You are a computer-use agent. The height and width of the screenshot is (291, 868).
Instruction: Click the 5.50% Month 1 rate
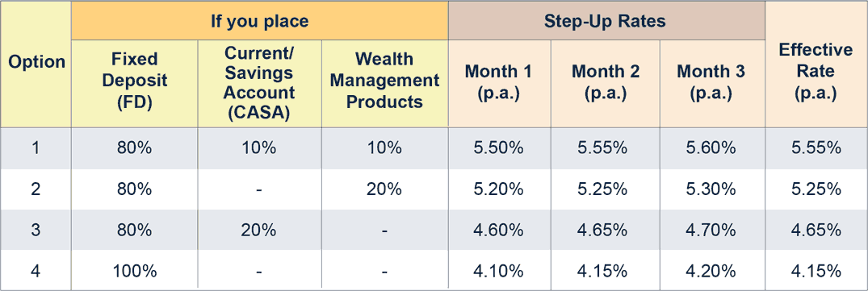499,148
